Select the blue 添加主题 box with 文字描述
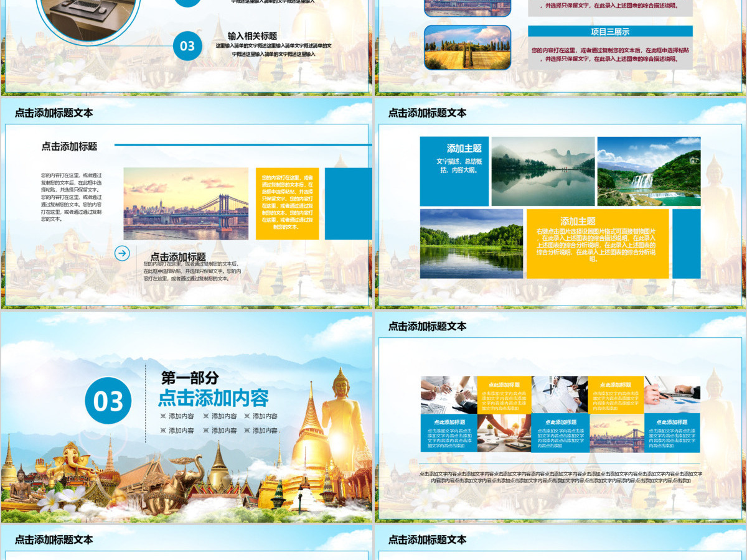Image resolution: width=747 pixels, height=560 pixels. [x=454, y=172]
